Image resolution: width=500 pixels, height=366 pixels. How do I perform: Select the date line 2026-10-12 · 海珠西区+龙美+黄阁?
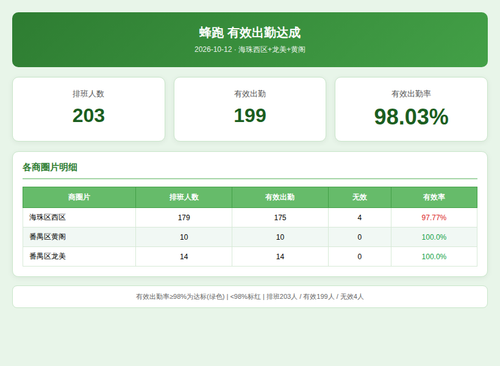tap(250, 50)
